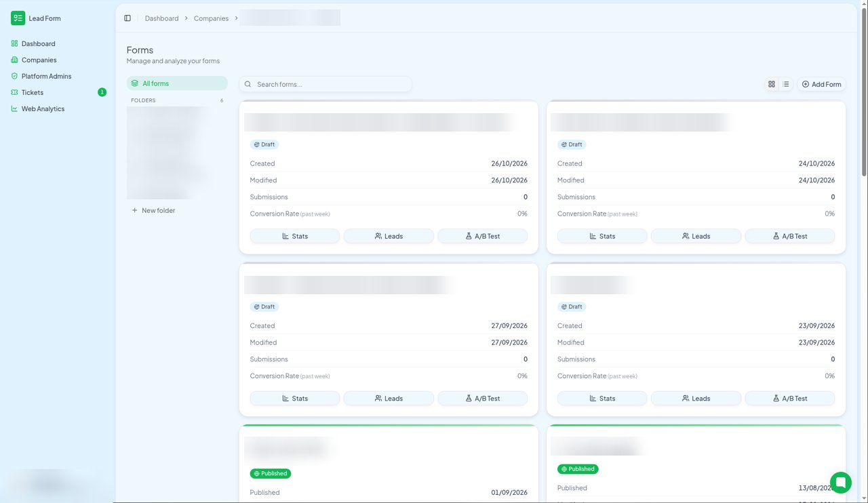
Task: Open Stats for the form created 27/09/2026
Action: point(295,398)
